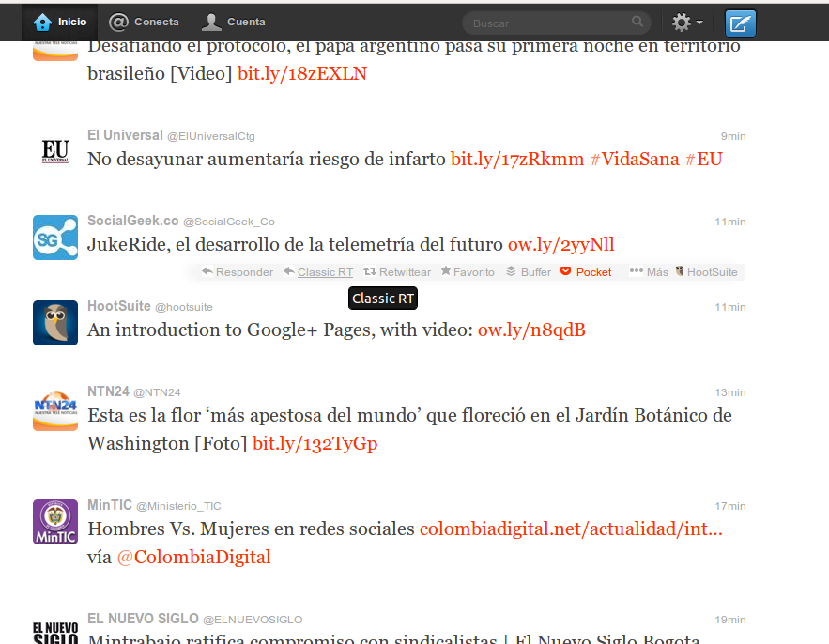
Task: Focus the Buscar search field
Action: click(x=545, y=23)
